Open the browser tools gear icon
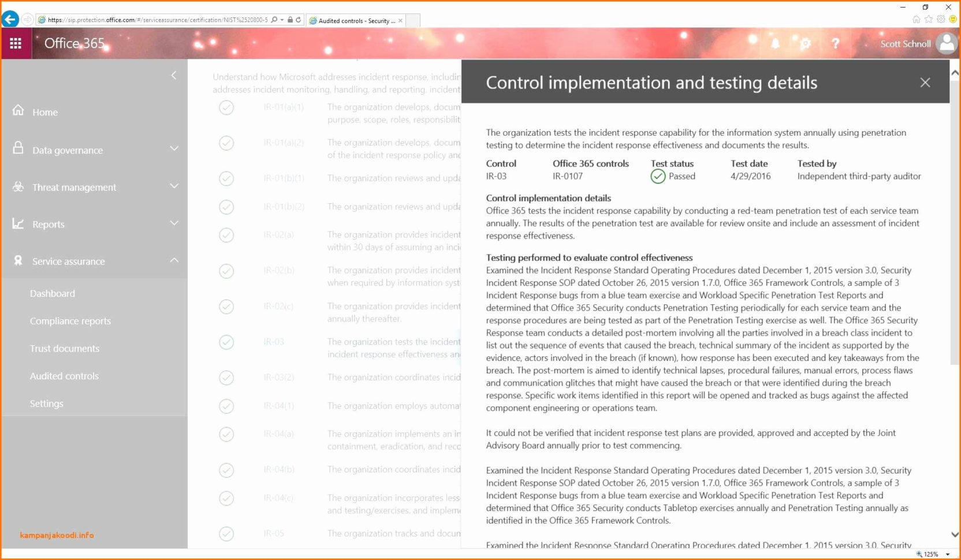Viewport: 961px width, 560px height. (941, 19)
